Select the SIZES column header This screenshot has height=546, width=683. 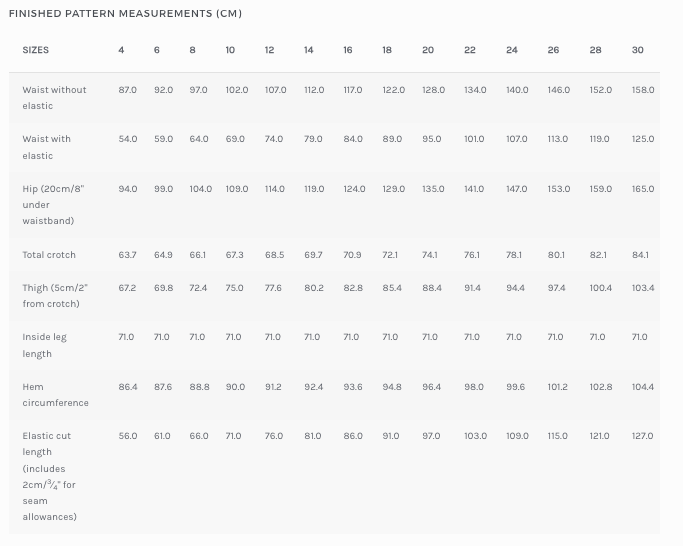pos(36,50)
